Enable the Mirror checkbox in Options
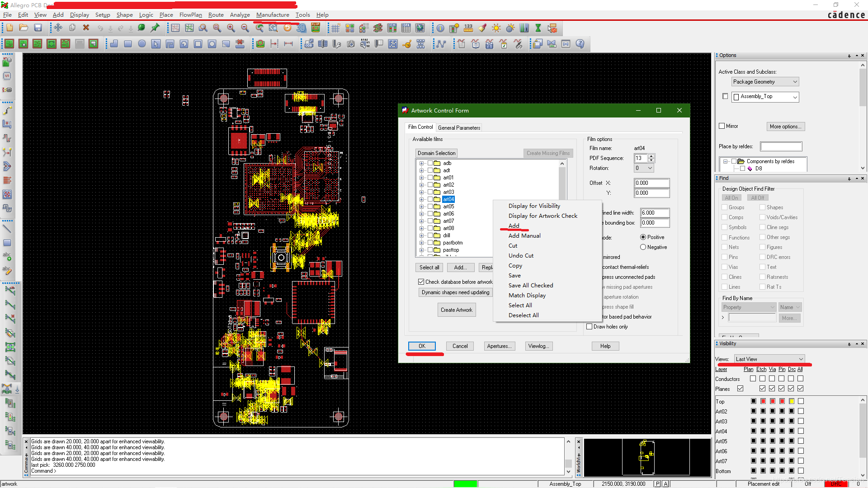 click(722, 126)
